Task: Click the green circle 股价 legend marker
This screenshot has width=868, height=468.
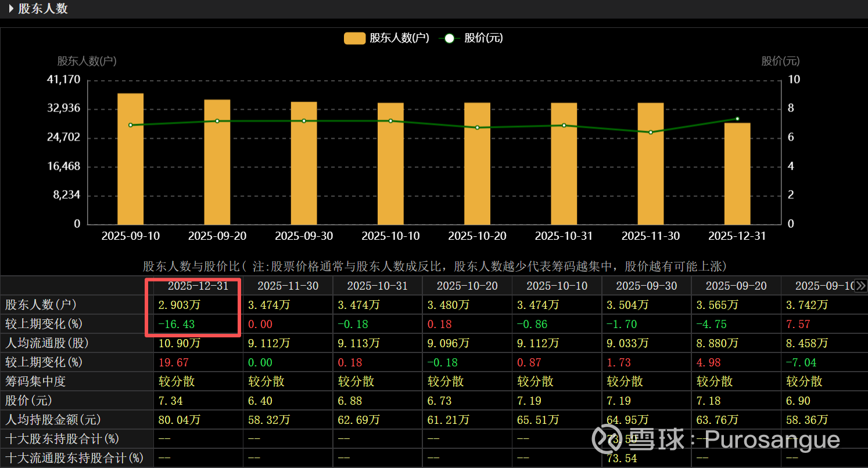Action: pos(449,38)
